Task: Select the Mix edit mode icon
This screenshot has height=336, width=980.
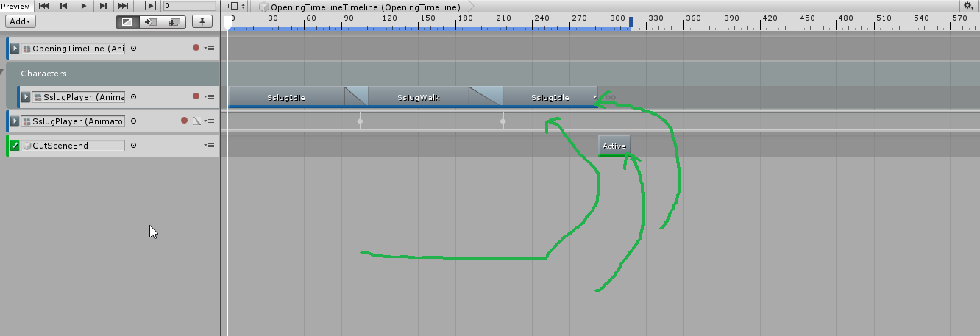Action: click(x=127, y=22)
